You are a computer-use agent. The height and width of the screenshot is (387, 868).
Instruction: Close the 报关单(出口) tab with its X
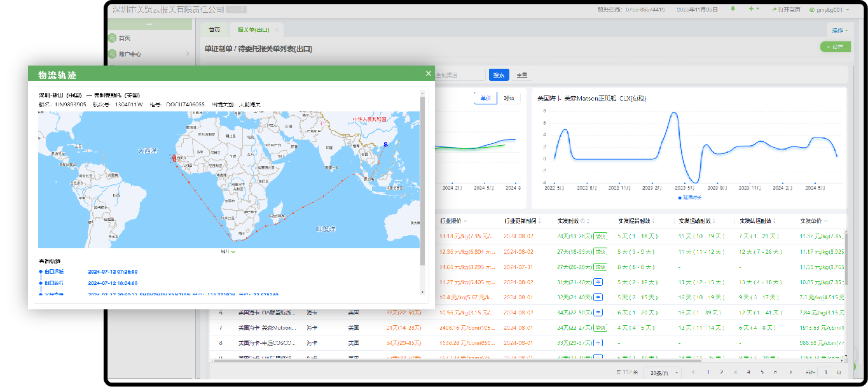276,30
